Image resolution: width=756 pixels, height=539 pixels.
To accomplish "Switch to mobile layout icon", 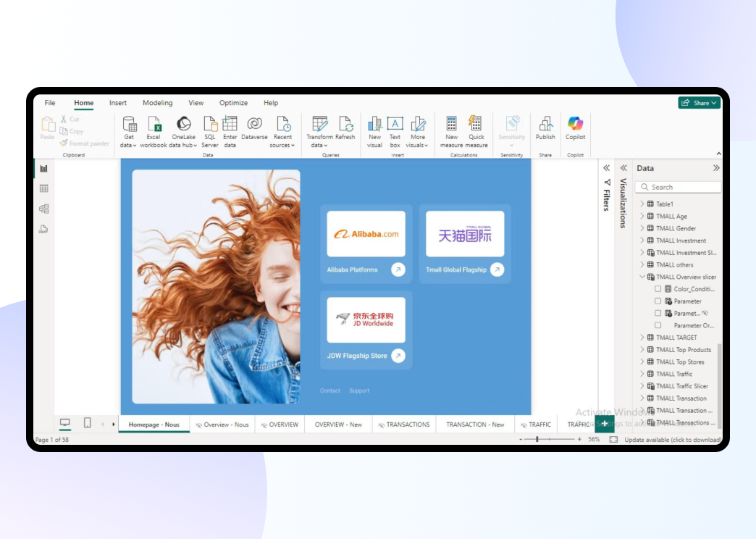I will [x=88, y=423].
